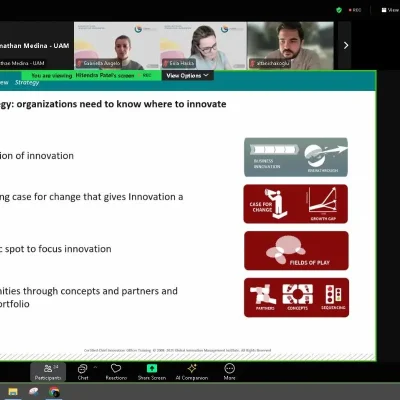Viewport: 400px width, 400px height.
Task: Open File Explorer from the taskbar
Action: point(13,392)
